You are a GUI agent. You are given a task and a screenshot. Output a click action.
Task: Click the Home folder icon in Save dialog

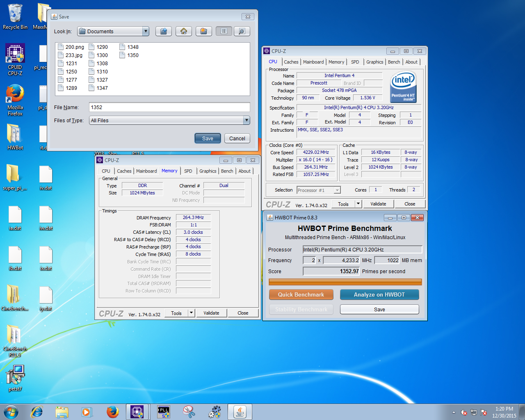pos(184,31)
